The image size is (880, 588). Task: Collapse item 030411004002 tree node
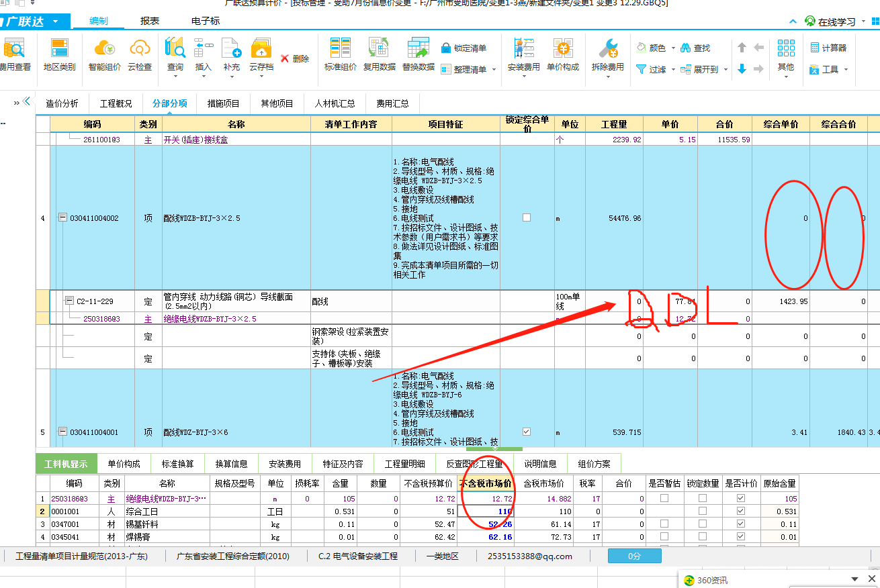point(62,217)
